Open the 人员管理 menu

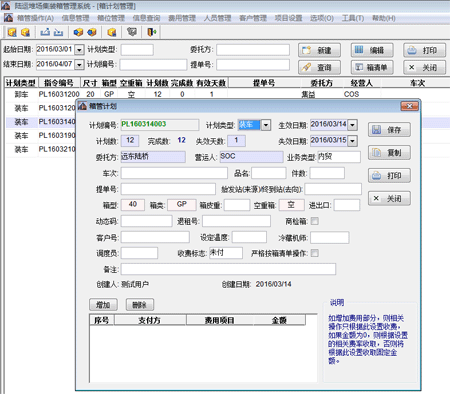[217, 18]
